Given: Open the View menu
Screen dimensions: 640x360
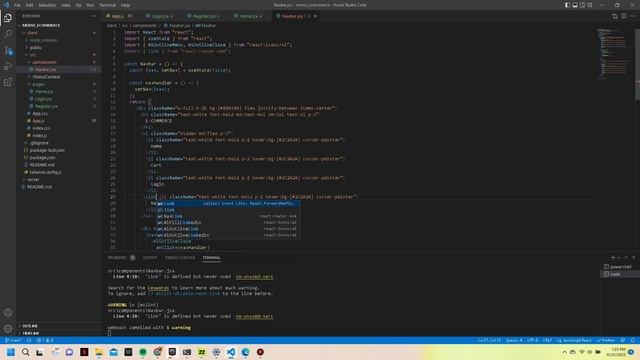Looking at the screenshot, I should click(65, 5).
